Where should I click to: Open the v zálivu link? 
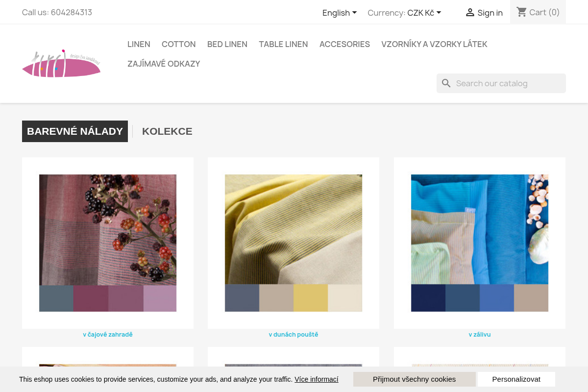(x=480, y=335)
